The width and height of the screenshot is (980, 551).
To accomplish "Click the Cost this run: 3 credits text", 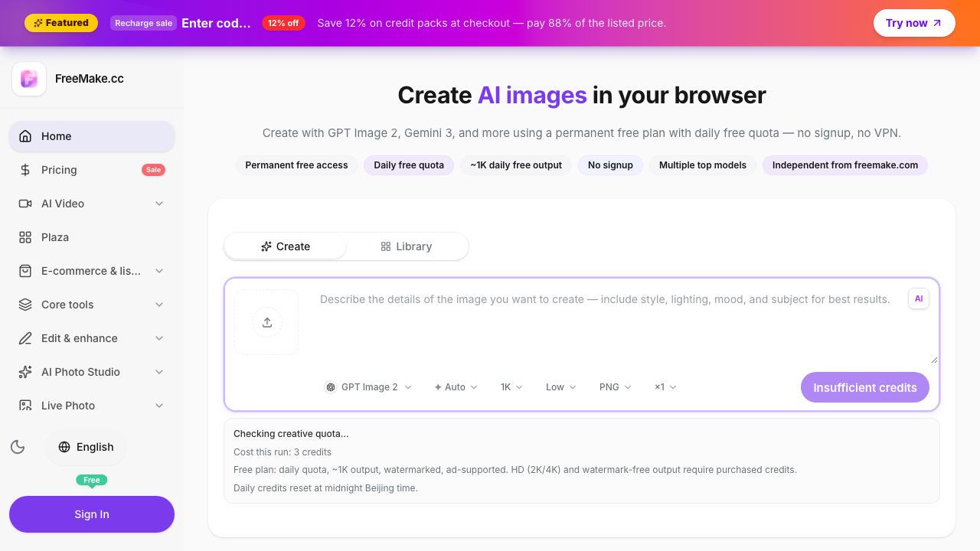I will [283, 452].
